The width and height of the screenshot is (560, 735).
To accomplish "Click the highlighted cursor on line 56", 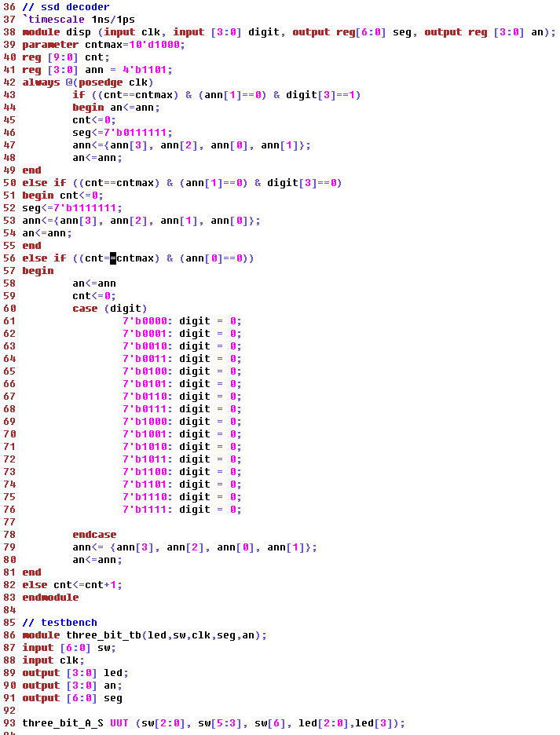I will click(112, 258).
